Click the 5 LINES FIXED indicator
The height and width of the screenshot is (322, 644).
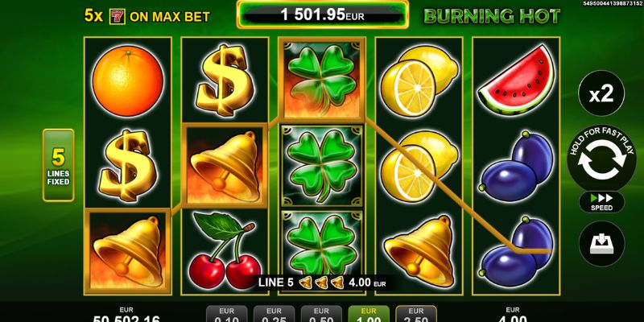[x=58, y=165]
